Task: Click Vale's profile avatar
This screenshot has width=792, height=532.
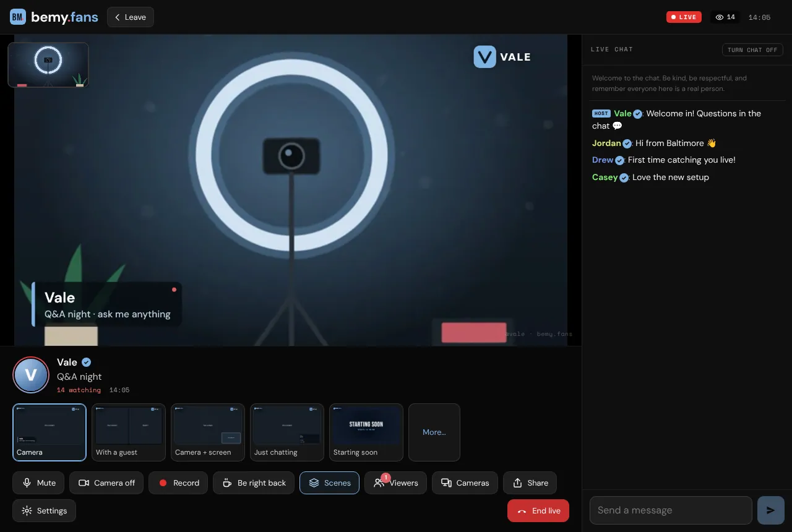Action: [31, 375]
